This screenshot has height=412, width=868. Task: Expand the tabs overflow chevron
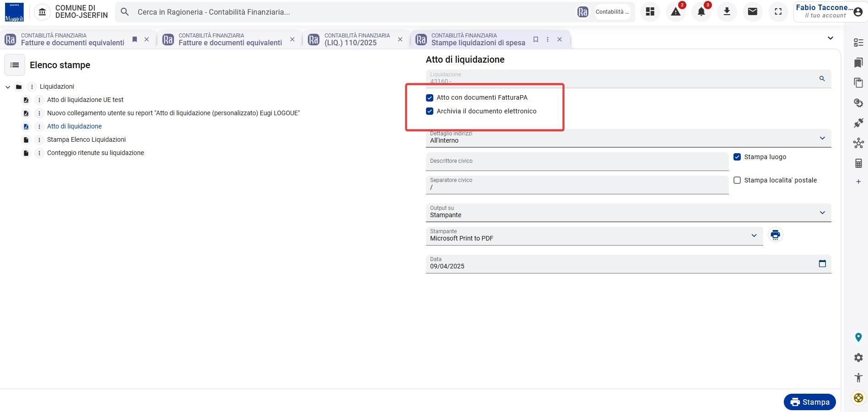coord(830,38)
